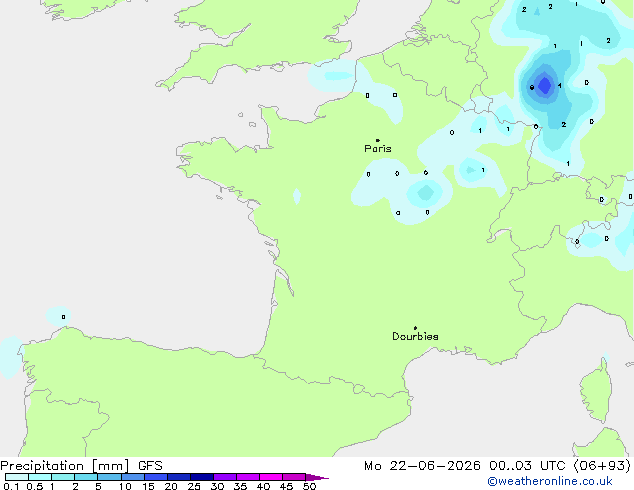Click the Paris city label
The width and height of the screenshot is (634, 490).
378,149
